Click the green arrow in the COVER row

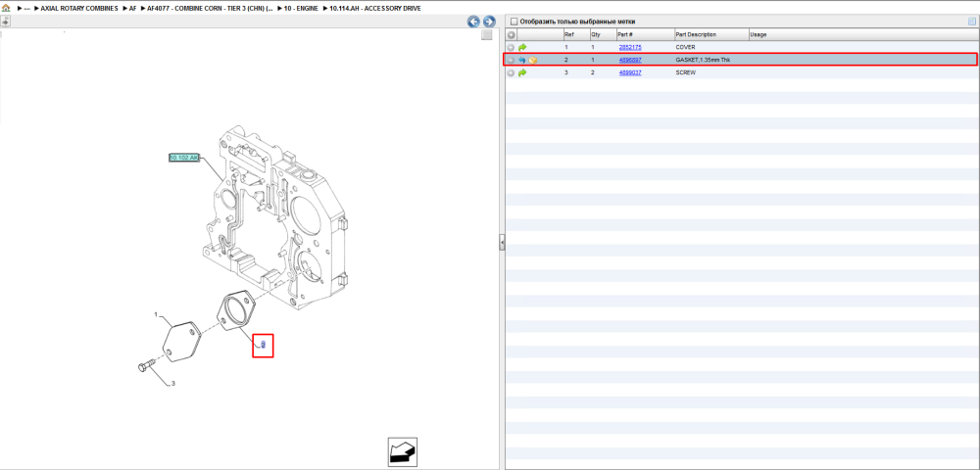522,47
